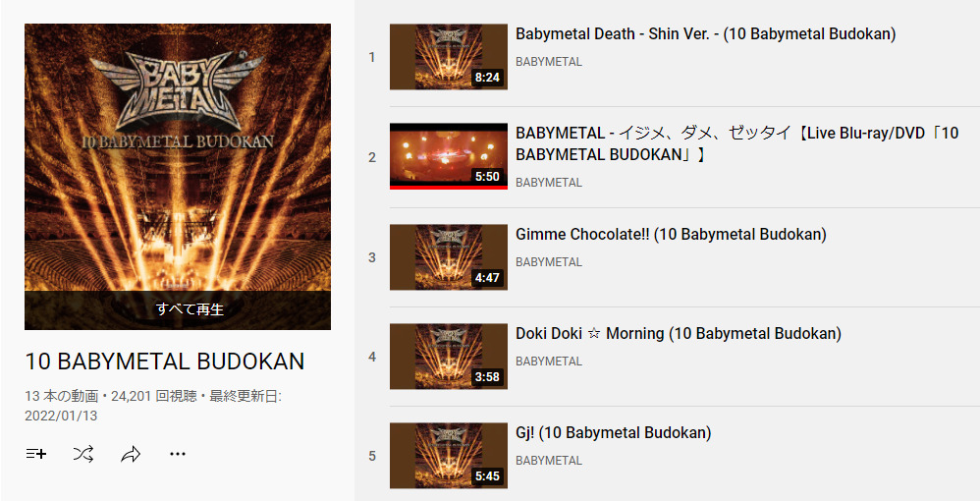Share the playlist using the arrow icon
Image resolution: width=980 pixels, height=501 pixels.
131,454
